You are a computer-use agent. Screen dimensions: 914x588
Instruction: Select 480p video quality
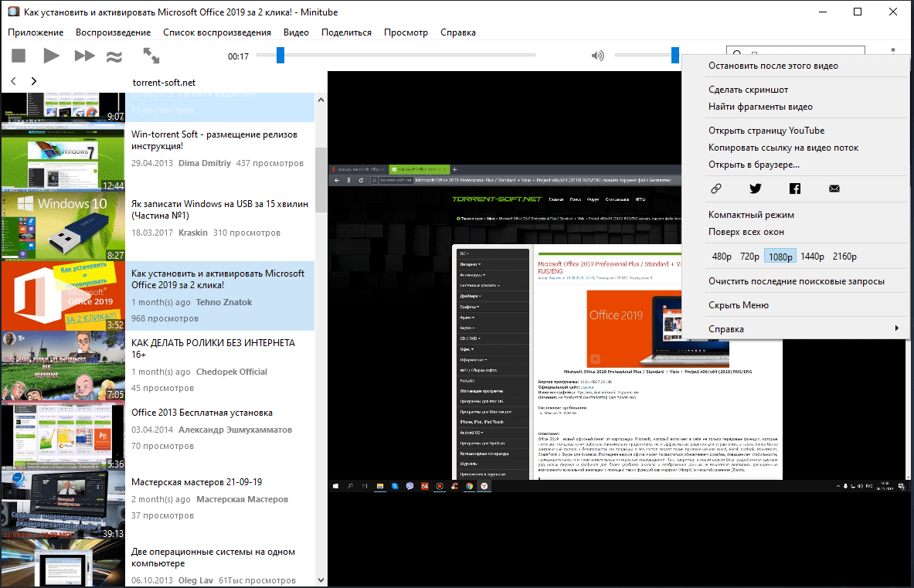pos(722,257)
